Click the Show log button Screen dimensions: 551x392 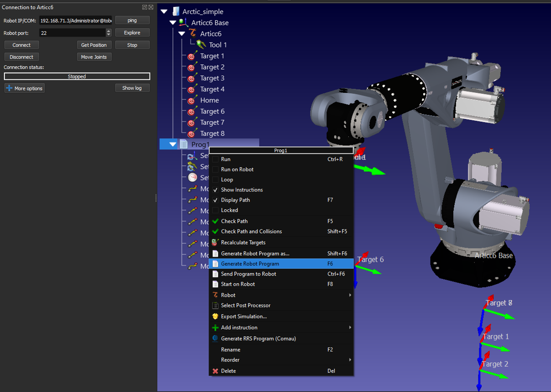[x=132, y=88]
